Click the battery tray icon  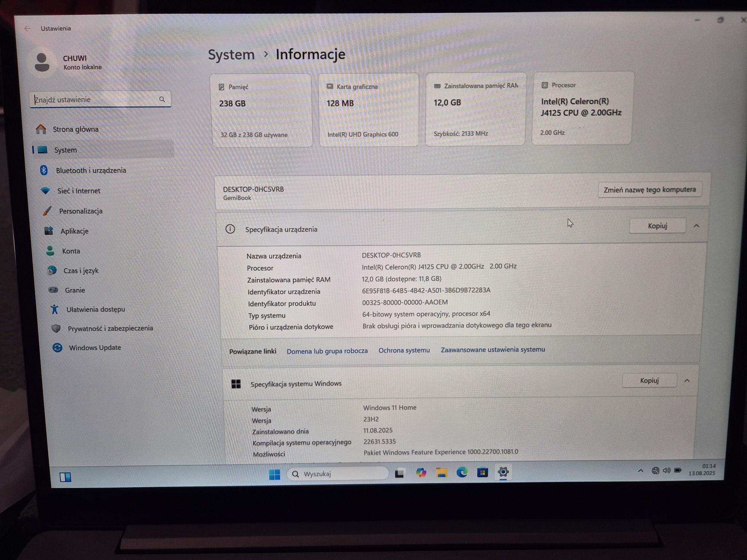(x=678, y=470)
